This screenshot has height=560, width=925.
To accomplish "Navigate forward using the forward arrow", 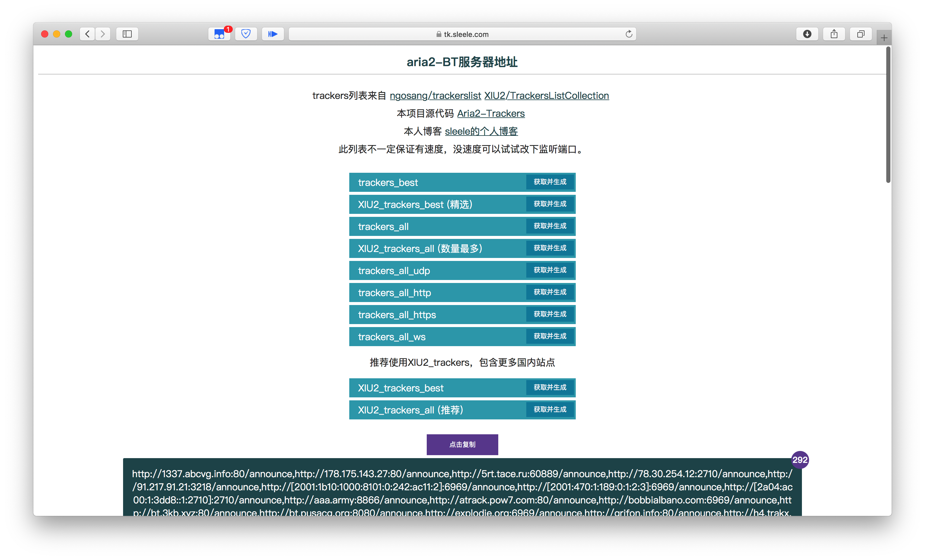I will (103, 34).
